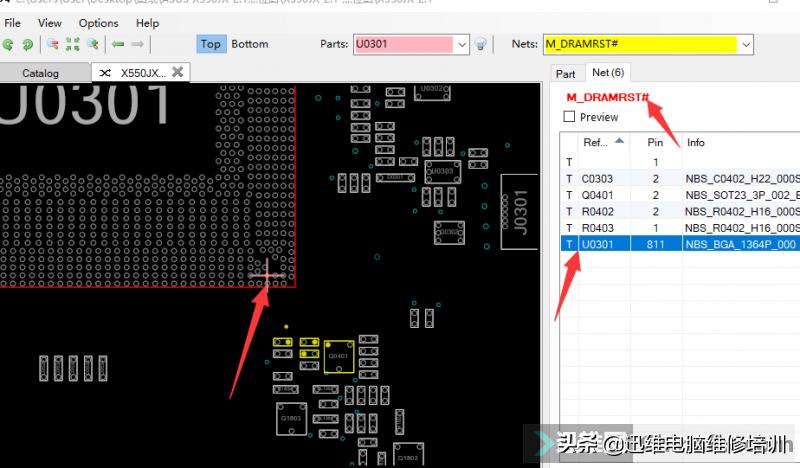Select the R0403 row in net list
Screen dimensions: 800x468
pyautogui.click(x=680, y=228)
